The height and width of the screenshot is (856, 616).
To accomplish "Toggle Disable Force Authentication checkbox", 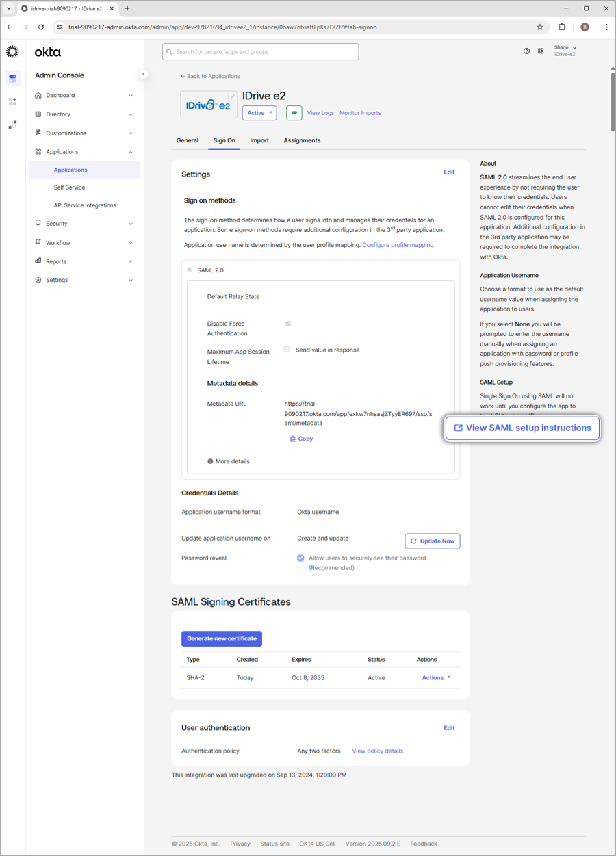I will point(287,324).
